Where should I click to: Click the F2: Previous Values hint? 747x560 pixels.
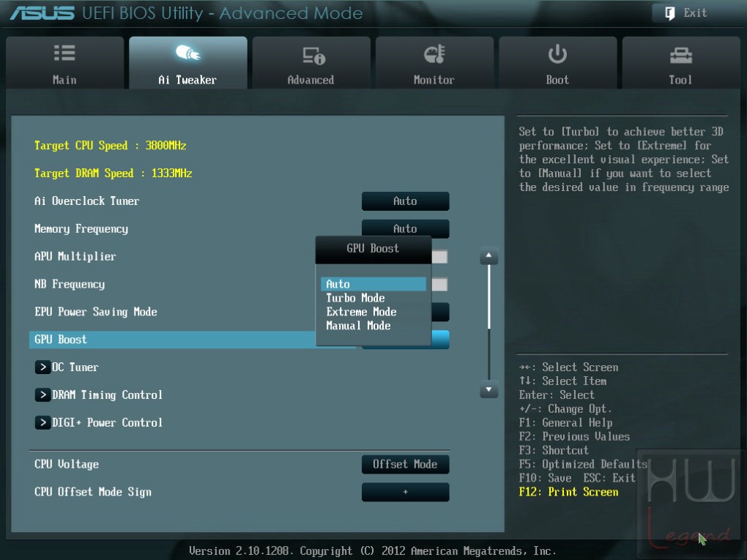(574, 437)
